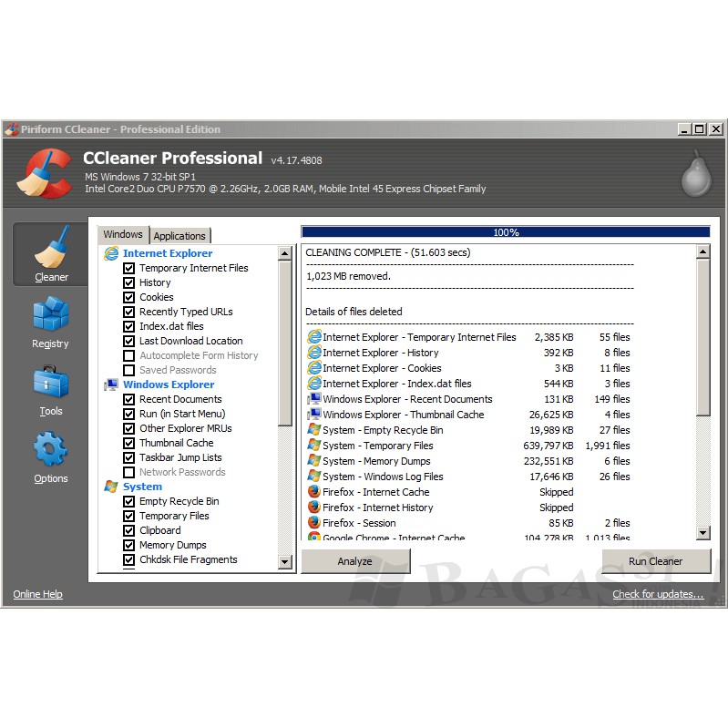The image size is (728, 728).
Task: Click the results panel scrollbar thumb
Action: (x=702, y=337)
